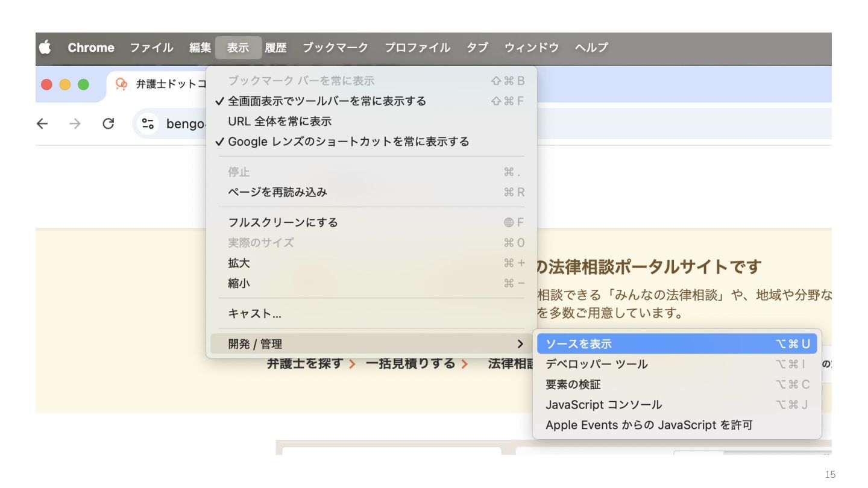
Task: Enable URL 全体を常に表示
Action: (371, 122)
